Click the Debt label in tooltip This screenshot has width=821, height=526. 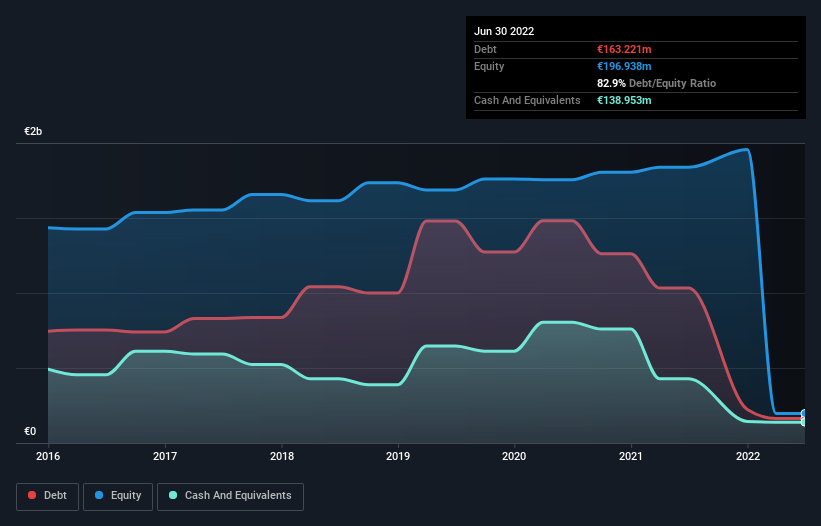[485, 49]
